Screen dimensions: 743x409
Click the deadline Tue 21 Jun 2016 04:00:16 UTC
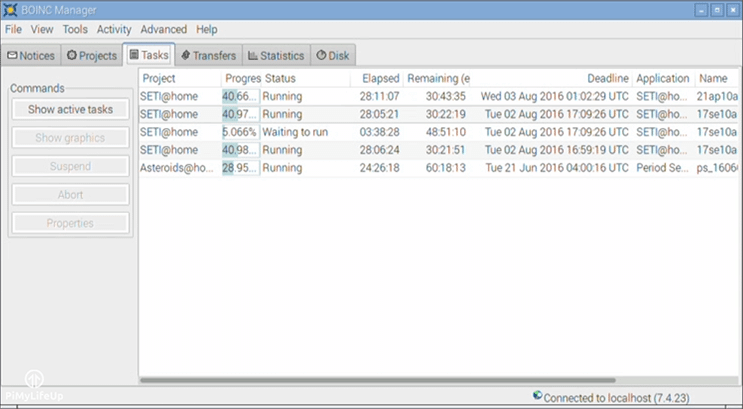[557, 168]
